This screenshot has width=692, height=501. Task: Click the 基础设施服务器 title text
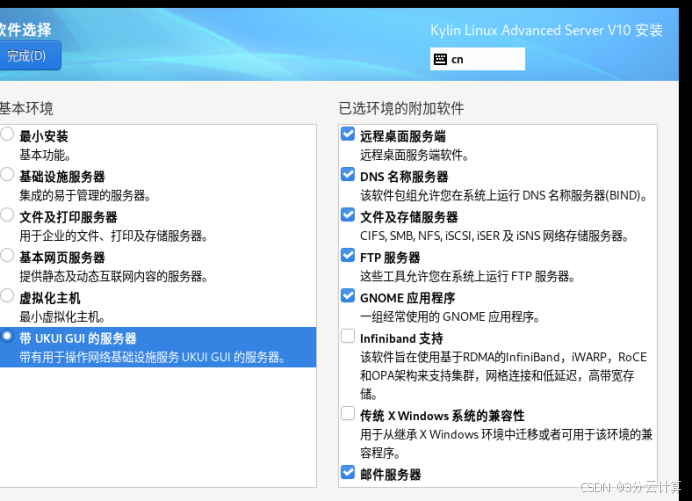(62, 177)
